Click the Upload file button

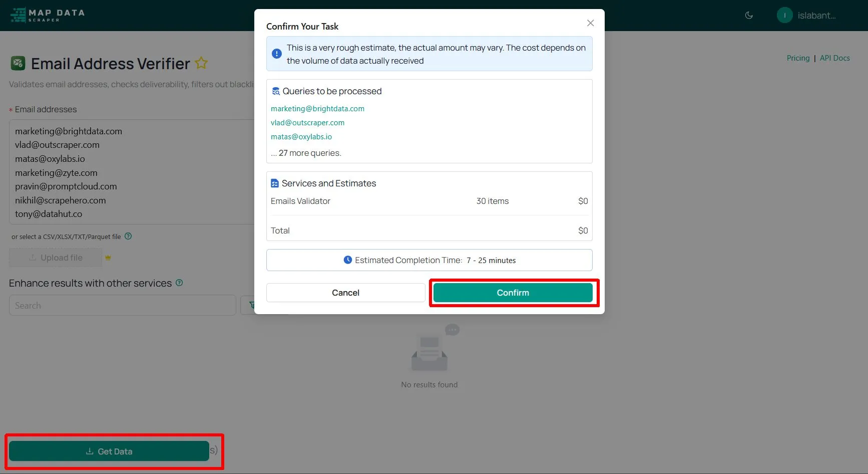pyautogui.click(x=56, y=258)
